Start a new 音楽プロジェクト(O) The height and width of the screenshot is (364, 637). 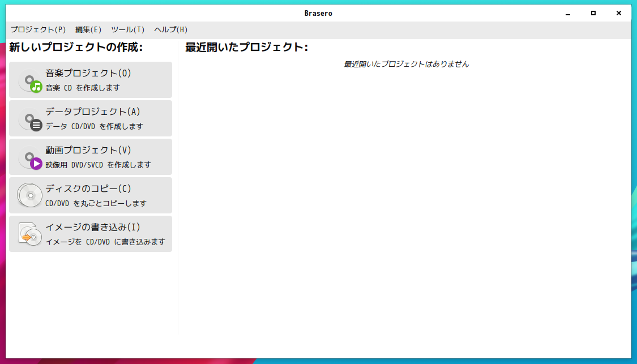tap(91, 80)
